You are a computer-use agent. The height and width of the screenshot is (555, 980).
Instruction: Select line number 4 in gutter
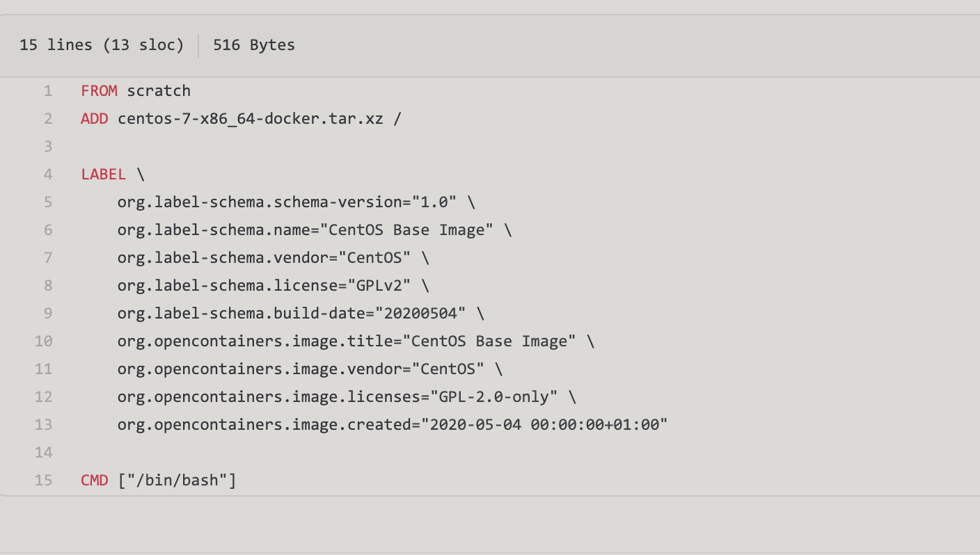coord(47,175)
